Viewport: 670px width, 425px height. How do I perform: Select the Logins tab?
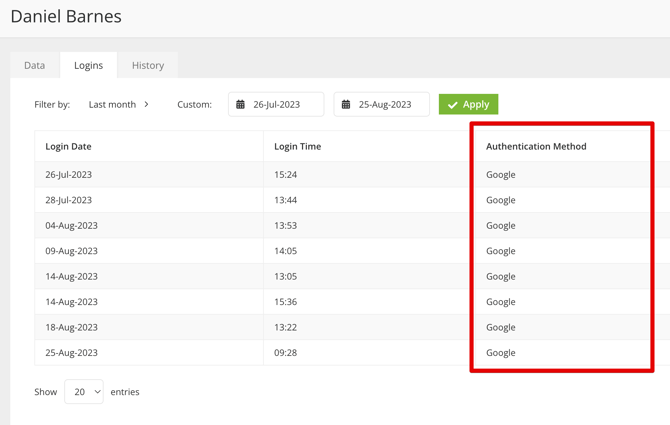tap(88, 65)
